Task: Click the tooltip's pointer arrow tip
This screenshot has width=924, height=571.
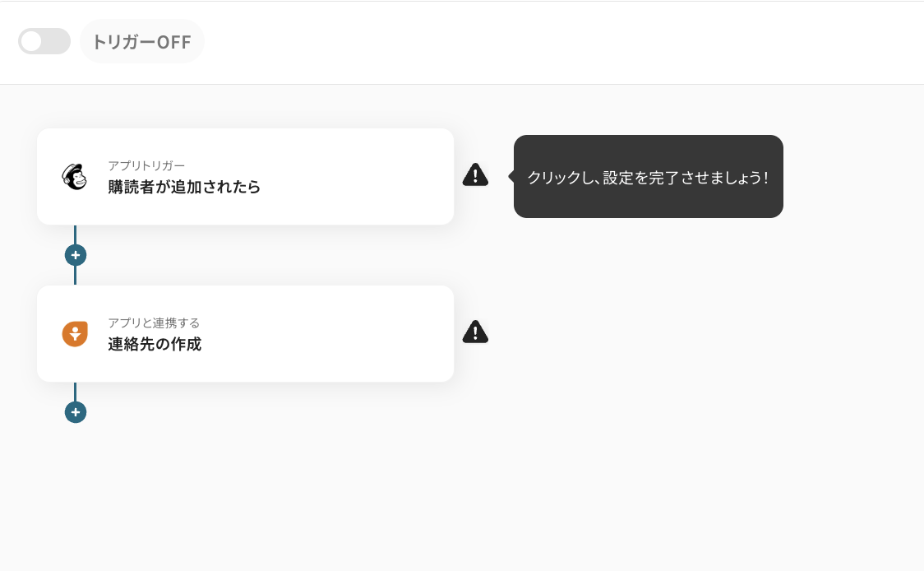Action: click(x=511, y=176)
